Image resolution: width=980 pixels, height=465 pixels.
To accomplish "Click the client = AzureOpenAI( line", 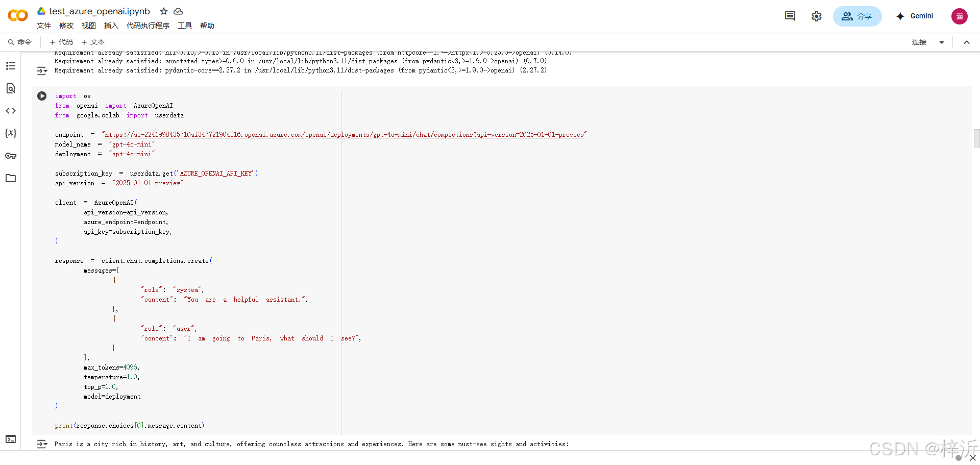I will point(96,203).
